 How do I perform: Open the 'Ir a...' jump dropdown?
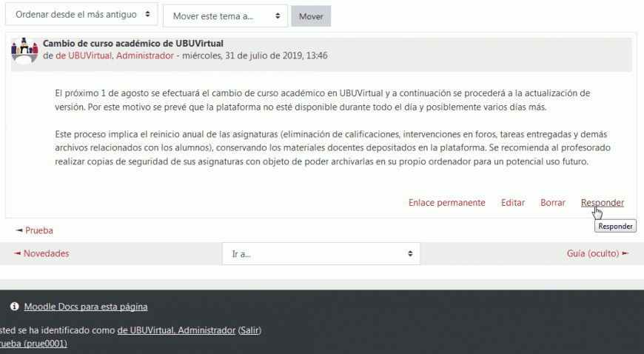click(321, 254)
